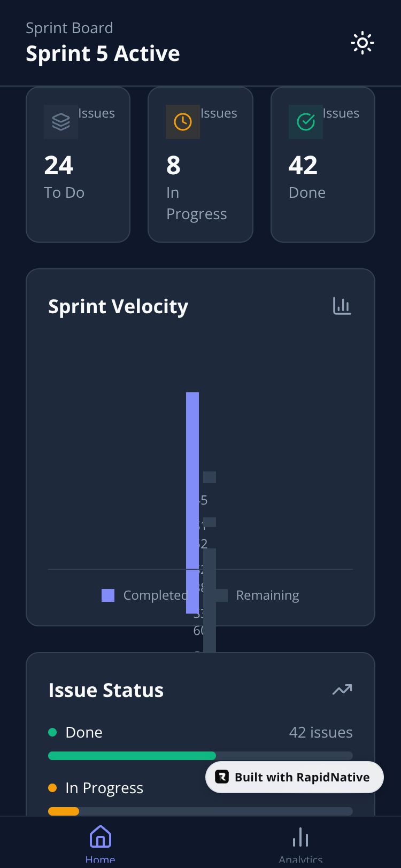The image size is (401, 868).
Task: Click the clock icon on In Progress card
Action: (x=183, y=122)
